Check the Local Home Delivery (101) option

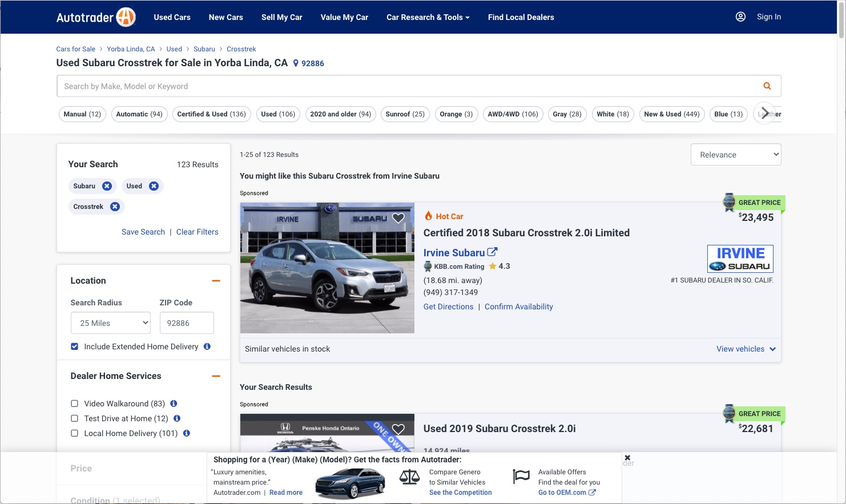tap(74, 433)
